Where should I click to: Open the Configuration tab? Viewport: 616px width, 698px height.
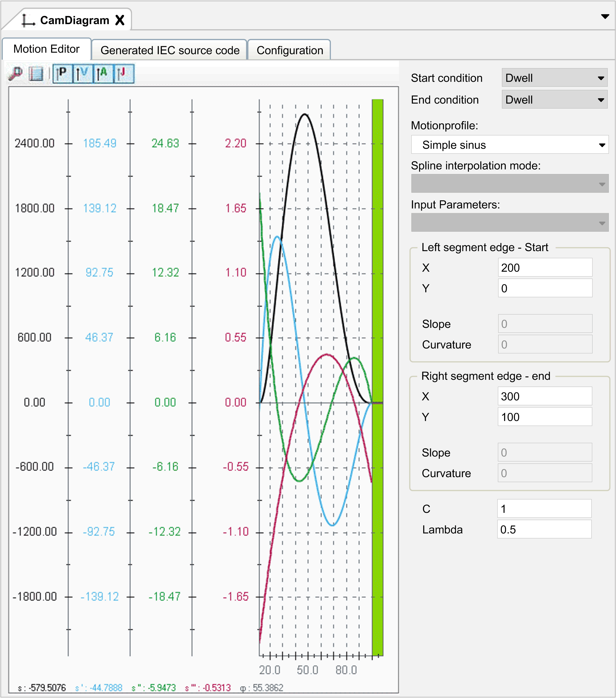coord(289,50)
